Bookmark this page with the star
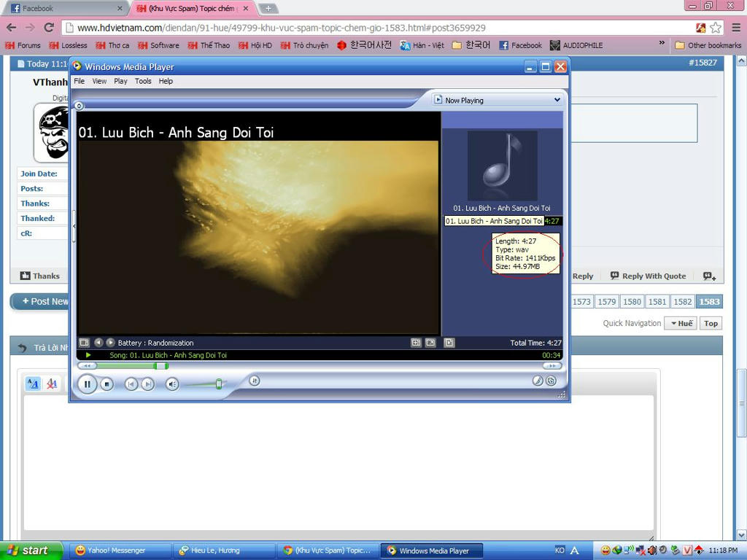 (x=716, y=28)
